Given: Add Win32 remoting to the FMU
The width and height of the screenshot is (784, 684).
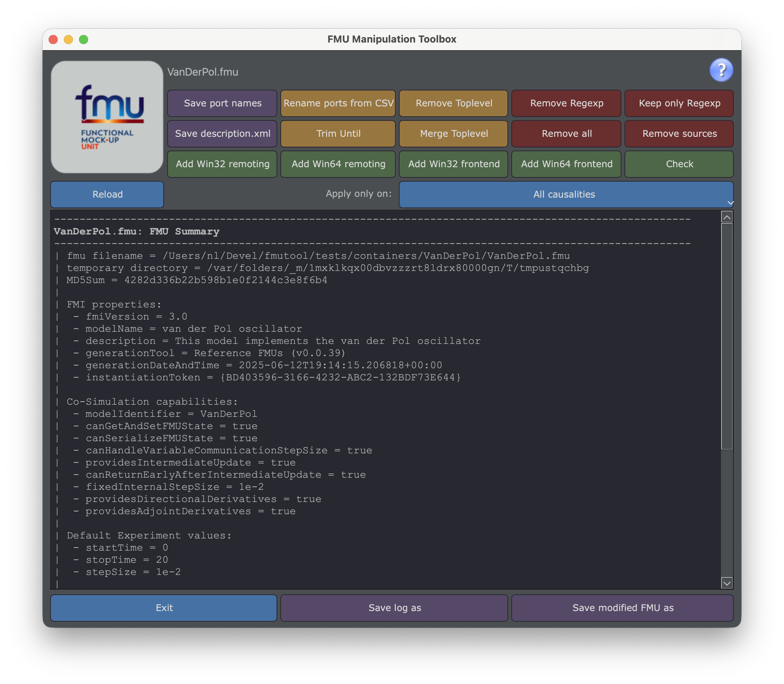Looking at the screenshot, I should [x=222, y=164].
